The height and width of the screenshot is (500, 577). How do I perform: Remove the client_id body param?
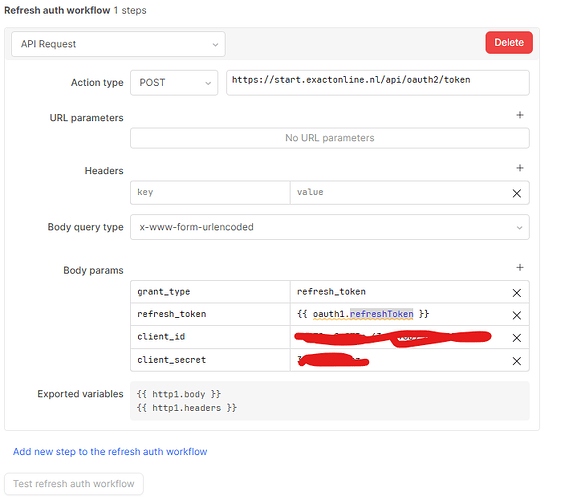click(517, 338)
